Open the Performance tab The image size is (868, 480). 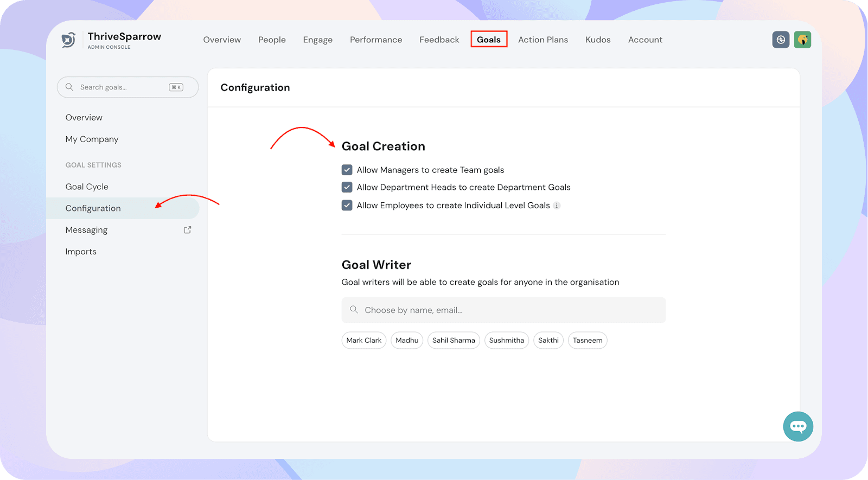tap(376, 40)
